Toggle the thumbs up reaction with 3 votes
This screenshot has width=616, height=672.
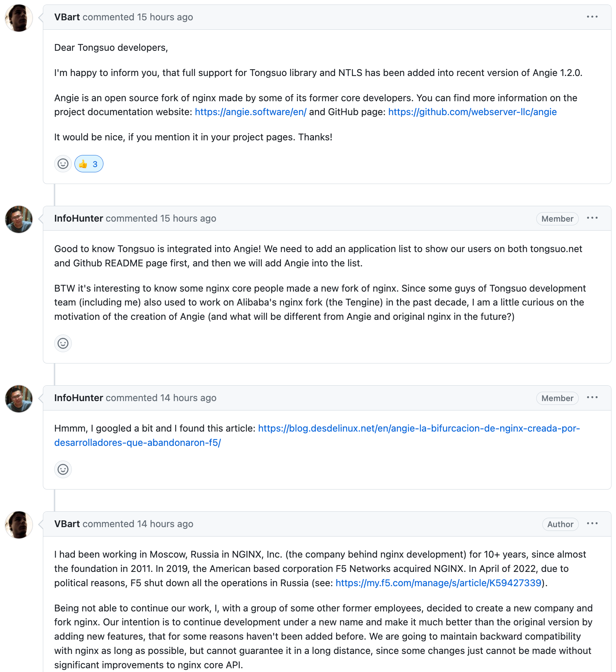tap(89, 164)
